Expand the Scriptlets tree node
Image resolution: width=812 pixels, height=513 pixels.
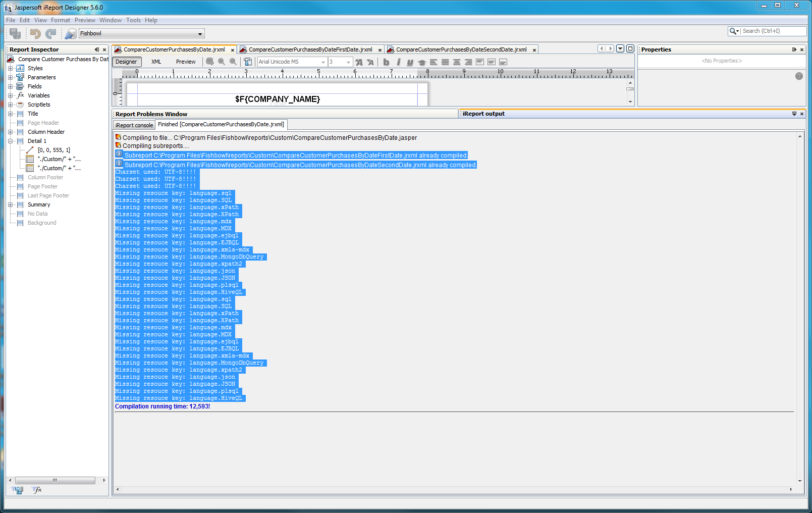click(10, 105)
